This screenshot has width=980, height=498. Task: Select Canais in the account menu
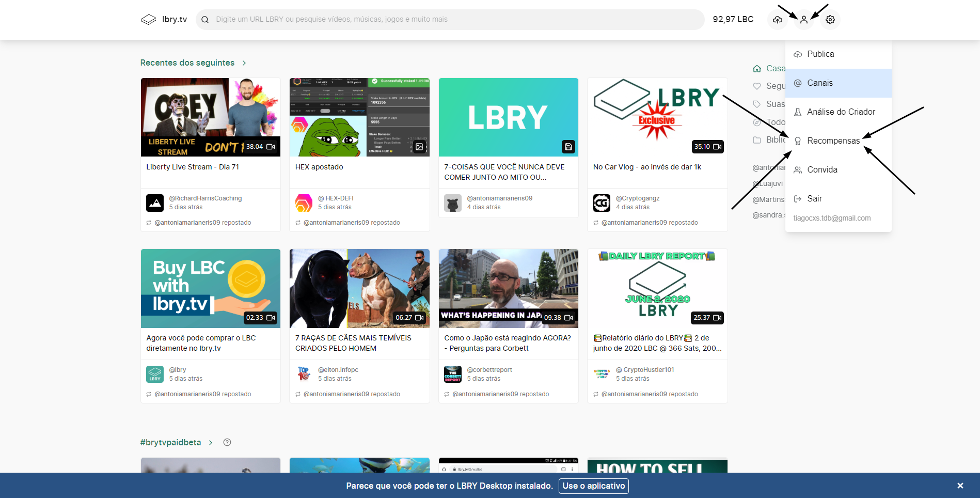(839, 83)
